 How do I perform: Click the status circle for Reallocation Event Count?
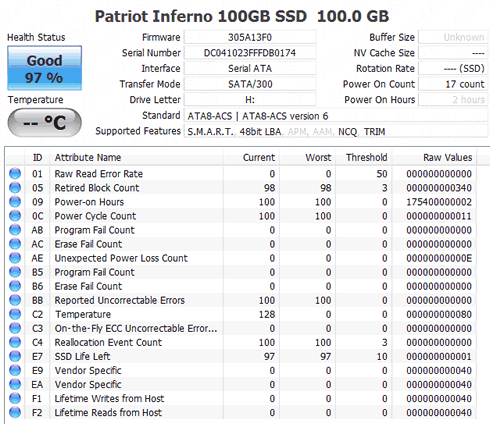15,342
